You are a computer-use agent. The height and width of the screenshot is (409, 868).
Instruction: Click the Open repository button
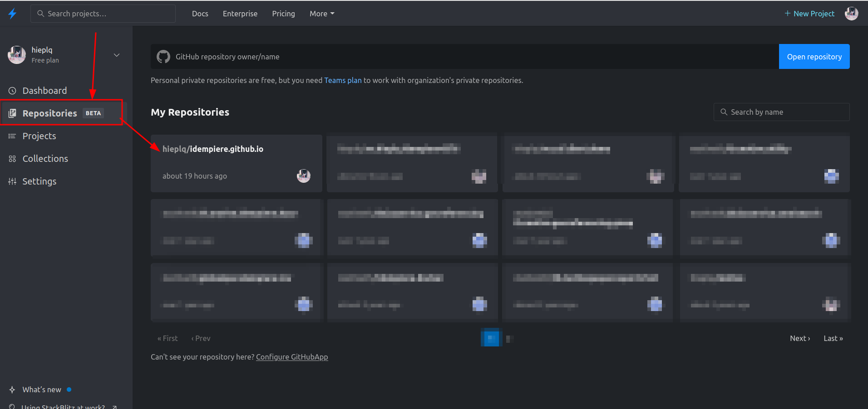814,57
